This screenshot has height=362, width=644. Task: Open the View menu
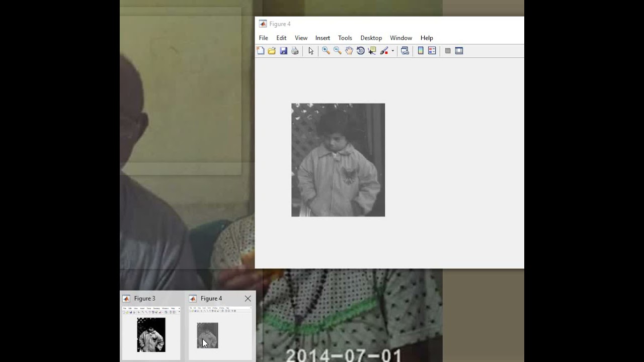(301, 38)
